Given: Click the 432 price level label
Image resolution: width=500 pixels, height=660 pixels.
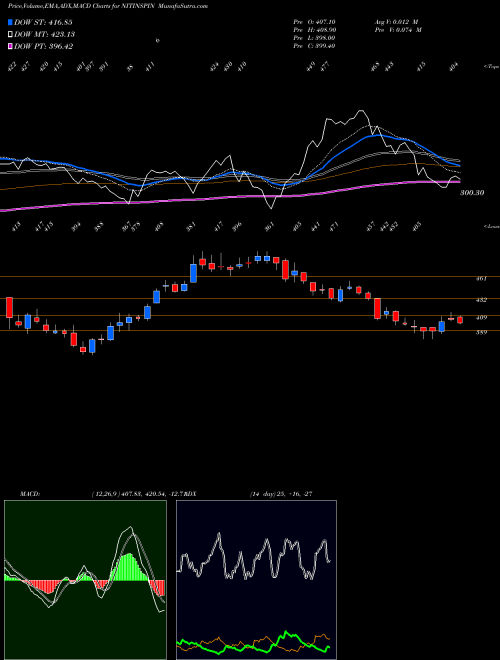Looking at the screenshot, I should coord(481,300).
